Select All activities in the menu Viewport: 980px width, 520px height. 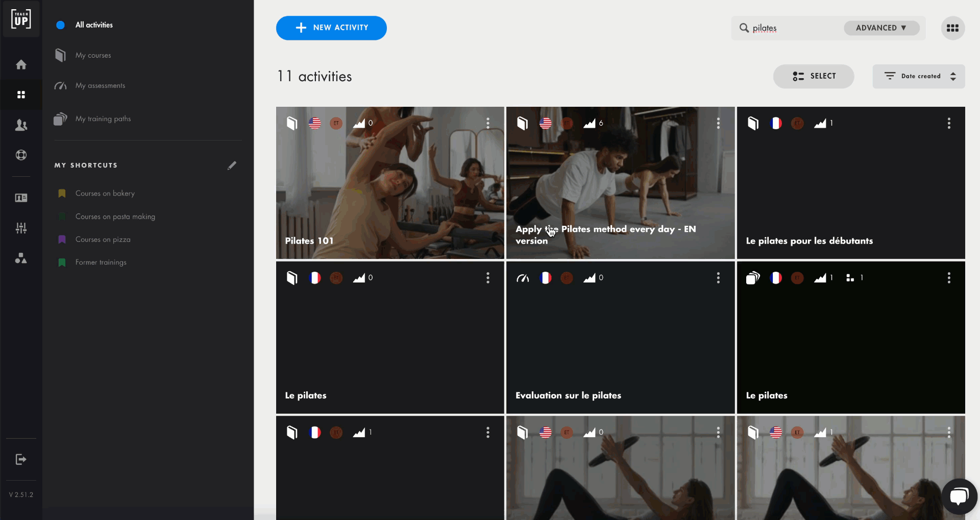(x=94, y=25)
